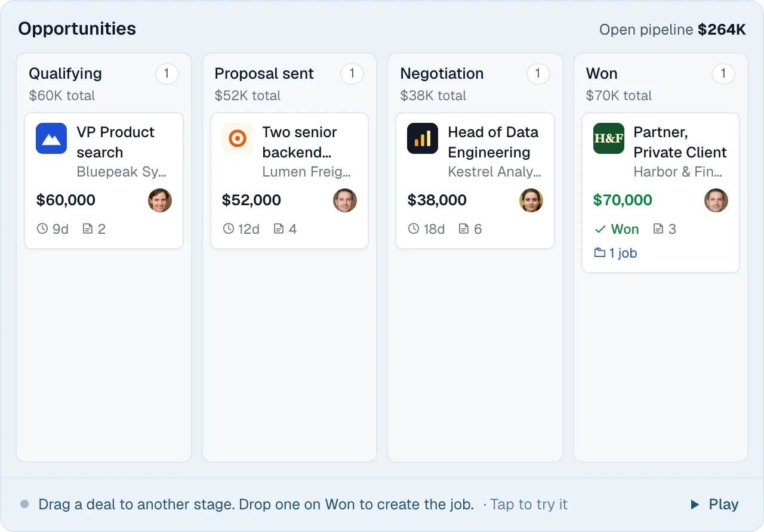
Task: Click the Lumen Freight orange target logo
Action: [238, 138]
